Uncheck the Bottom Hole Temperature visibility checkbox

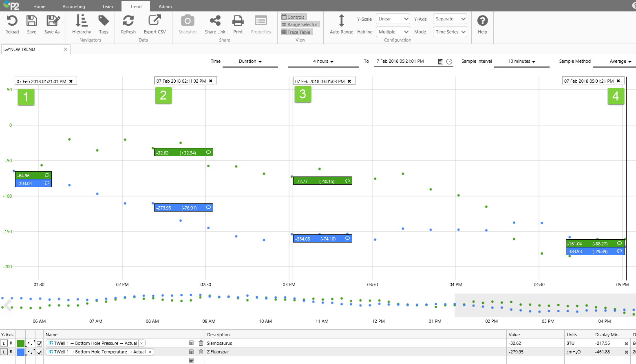click(x=40, y=352)
